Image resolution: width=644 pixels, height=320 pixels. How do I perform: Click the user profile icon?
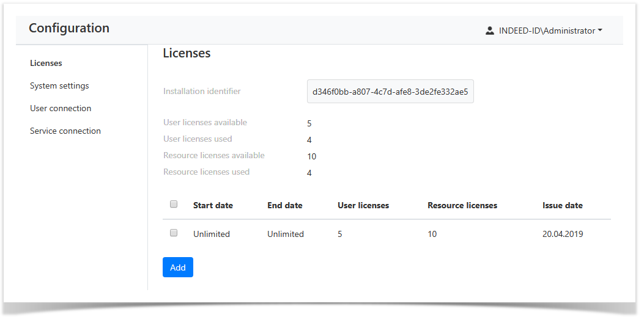(489, 31)
